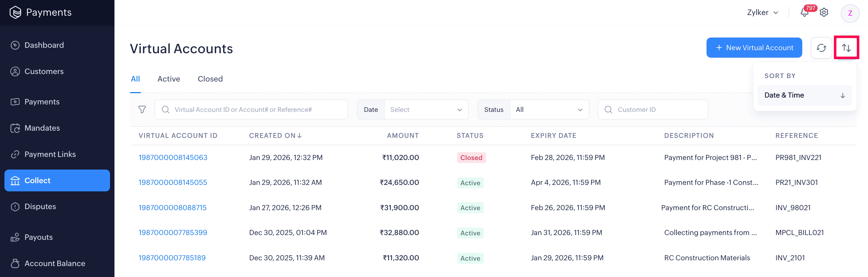Switch to the Closed tab
Viewport: 868px width, 277px height.
(210, 79)
